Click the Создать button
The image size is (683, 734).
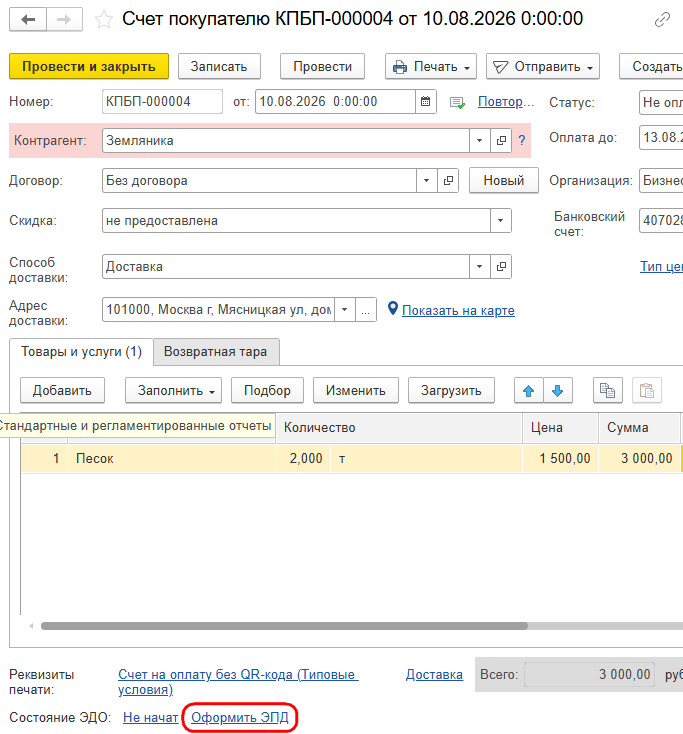[x=653, y=66]
